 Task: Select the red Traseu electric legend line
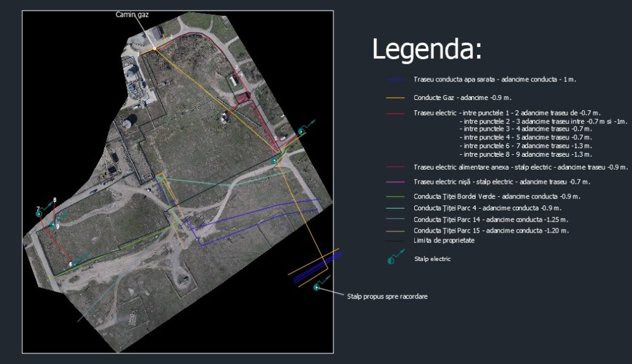pyautogui.click(x=394, y=114)
